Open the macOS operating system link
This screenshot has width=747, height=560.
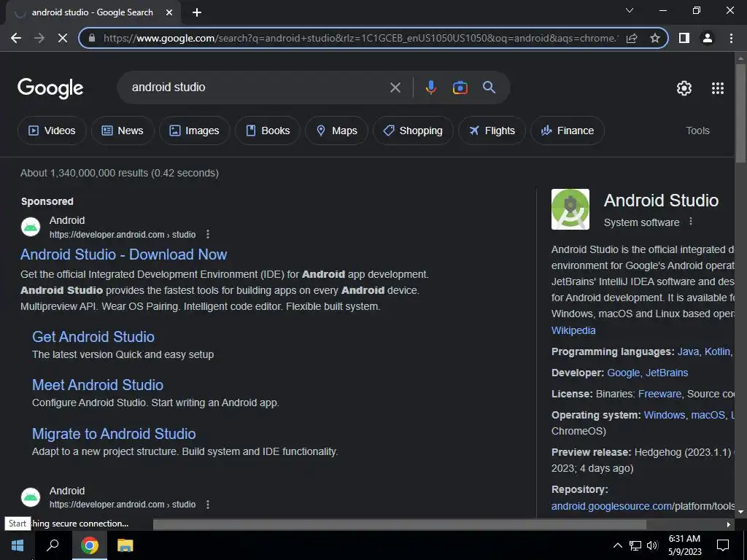tap(708, 415)
